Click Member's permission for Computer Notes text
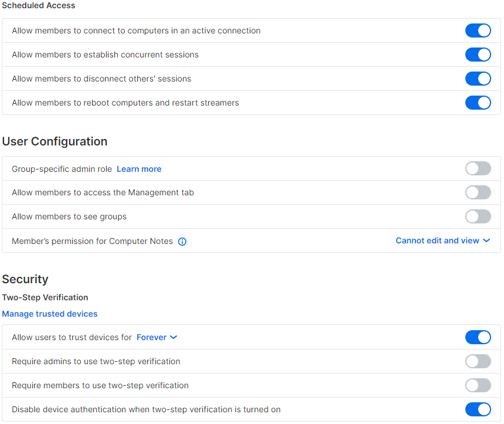 (x=92, y=241)
